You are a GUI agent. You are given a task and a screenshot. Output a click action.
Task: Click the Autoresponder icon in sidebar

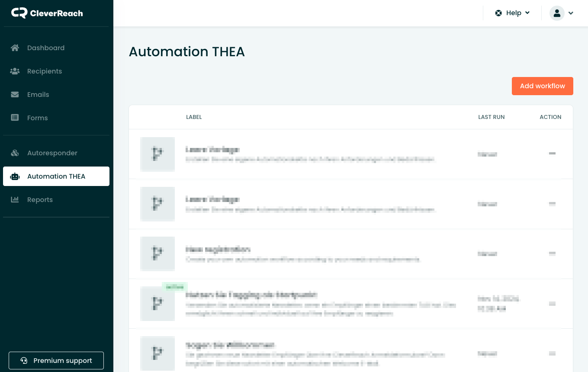15,153
